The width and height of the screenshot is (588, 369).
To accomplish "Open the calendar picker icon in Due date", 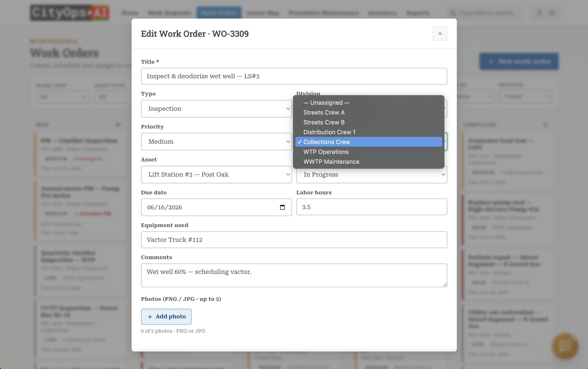I will point(282,207).
